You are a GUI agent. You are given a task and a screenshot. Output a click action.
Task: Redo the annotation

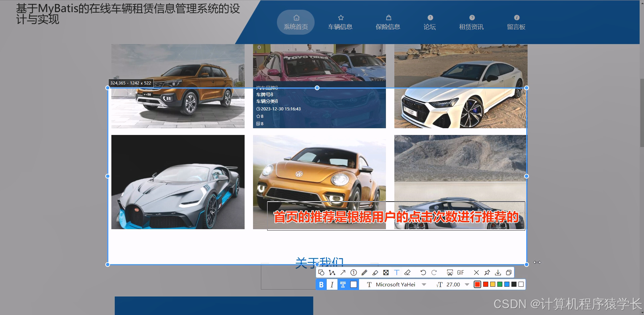(434, 273)
